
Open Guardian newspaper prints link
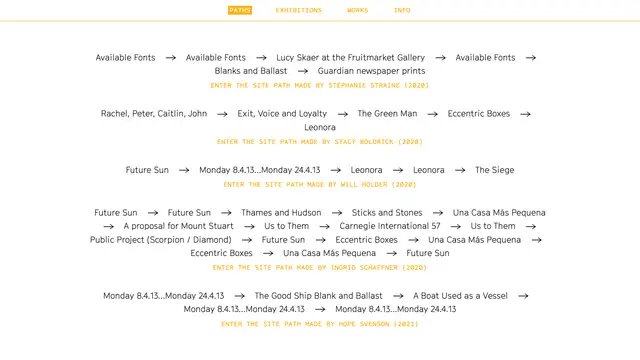point(371,71)
